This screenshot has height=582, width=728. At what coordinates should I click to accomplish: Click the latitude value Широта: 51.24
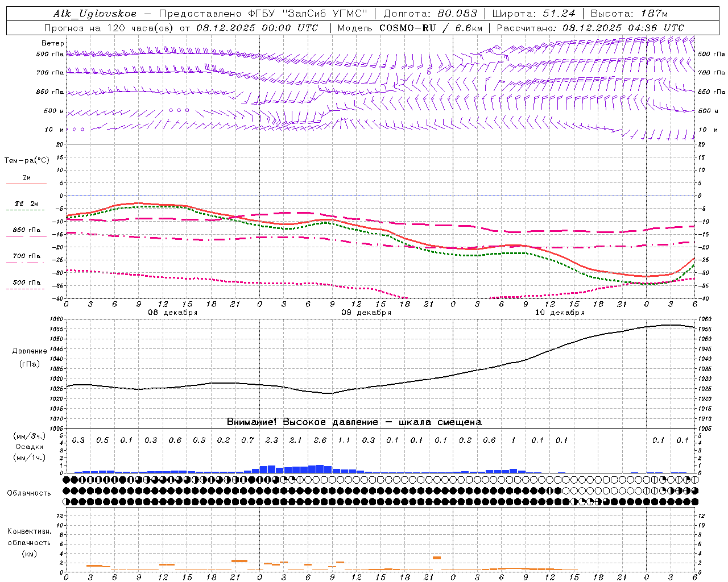coord(533,14)
